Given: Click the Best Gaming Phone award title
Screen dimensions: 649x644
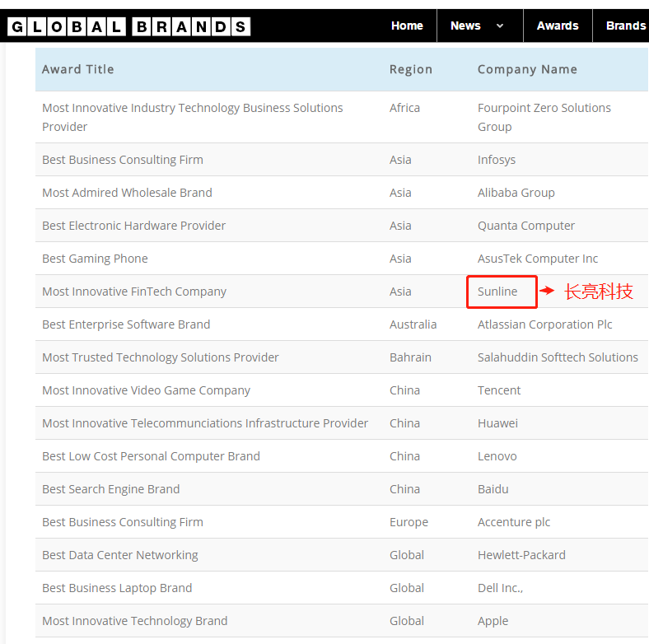Looking at the screenshot, I should coord(95,259).
